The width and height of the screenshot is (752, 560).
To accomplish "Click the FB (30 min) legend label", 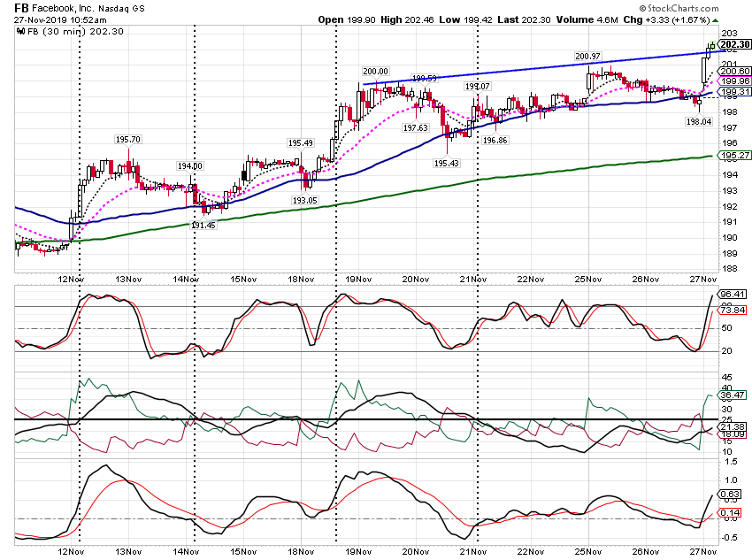I will 75,32.
